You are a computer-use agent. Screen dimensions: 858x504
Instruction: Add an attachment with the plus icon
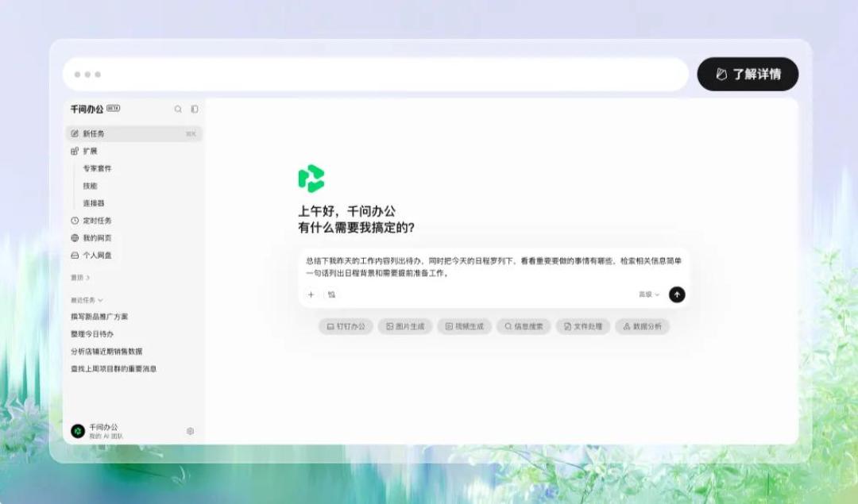click(311, 294)
